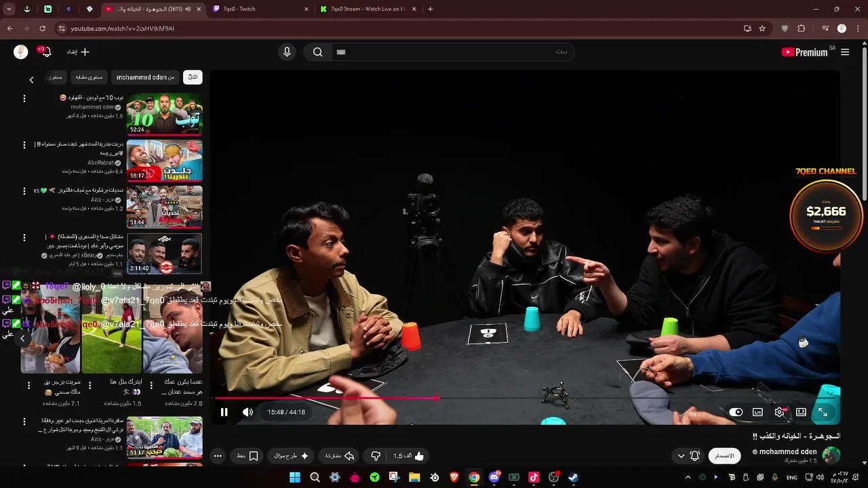868x488 pixels.
Task: Open the 52:24 Top 10 video thumbnail
Action: tap(165, 114)
